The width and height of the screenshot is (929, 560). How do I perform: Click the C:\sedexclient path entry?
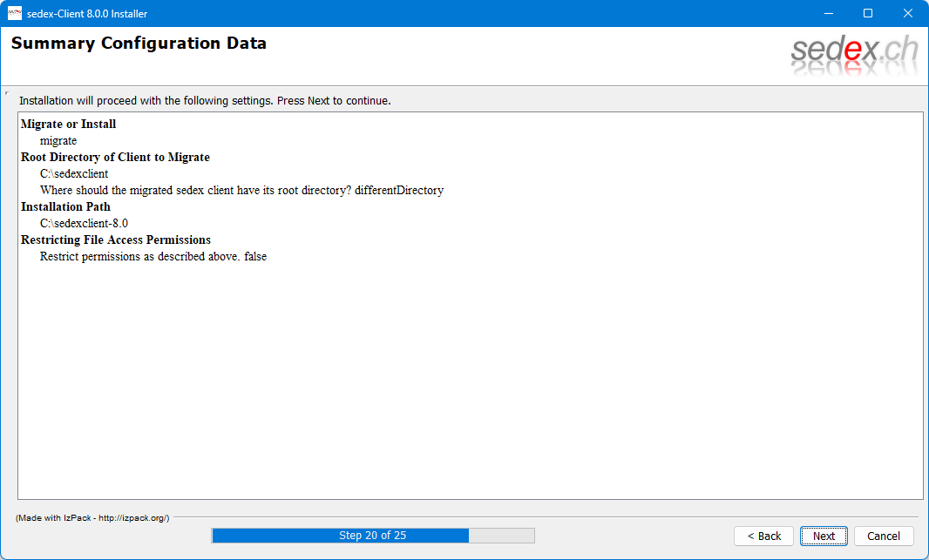tap(74, 173)
